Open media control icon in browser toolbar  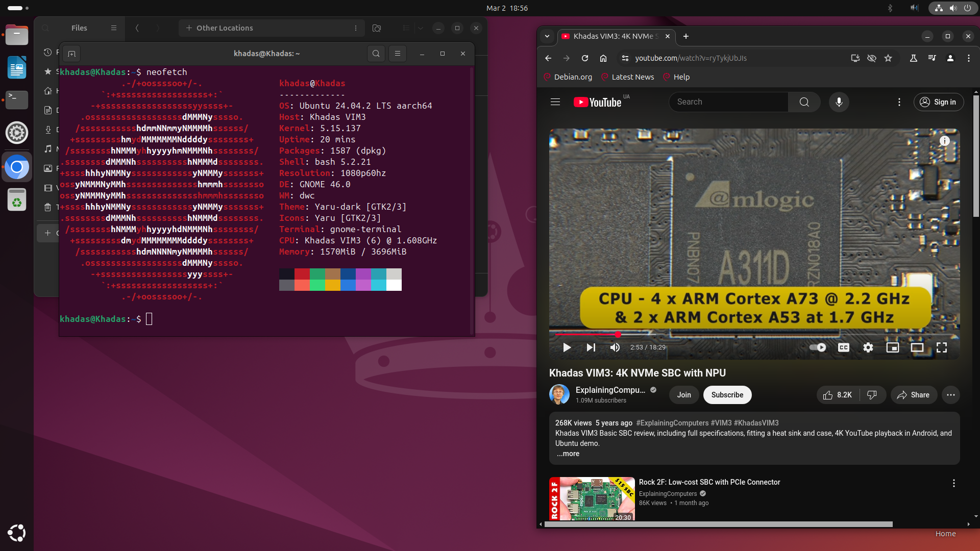click(932, 58)
